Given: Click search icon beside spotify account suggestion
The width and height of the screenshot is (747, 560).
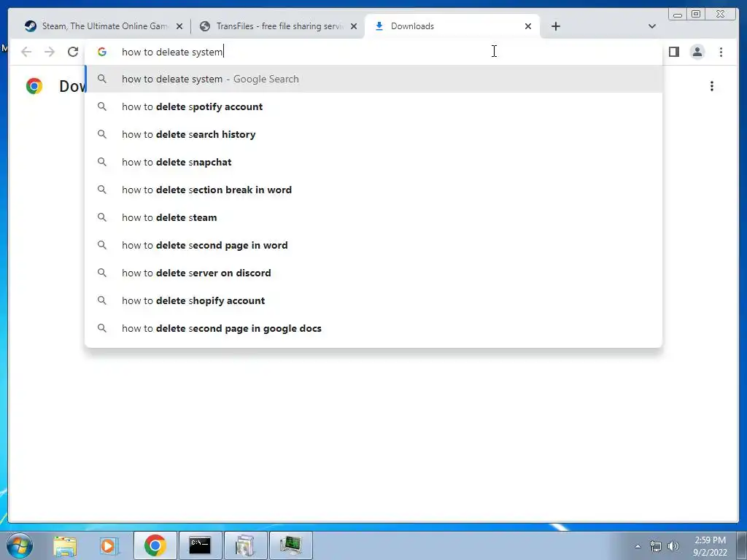Looking at the screenshot, I should [x=102, y=106].
